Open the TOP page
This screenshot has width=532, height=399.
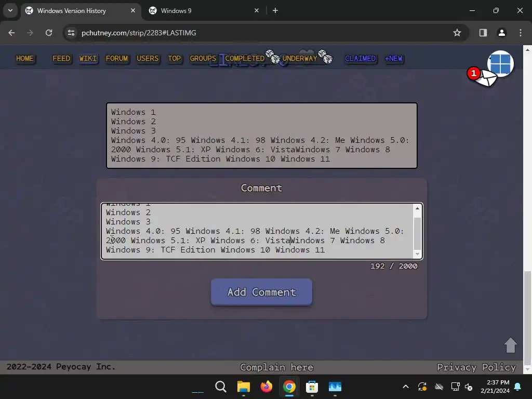(x=175, y=58)
